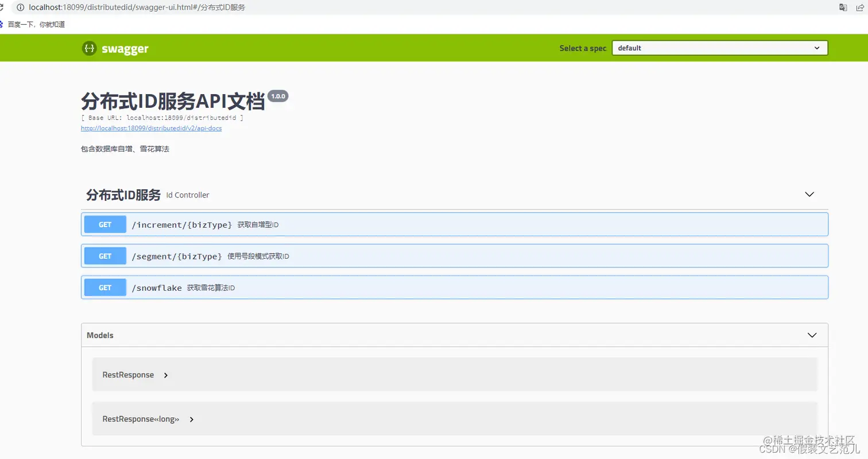Click the Base URL text line

point(162,118)
